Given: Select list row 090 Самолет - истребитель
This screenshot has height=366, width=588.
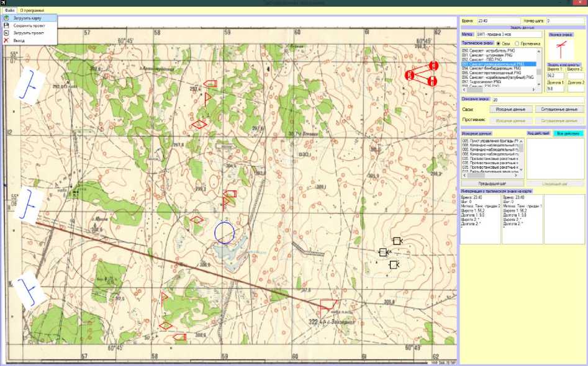Looking at the screenshot, I should (x=499, y=50).
